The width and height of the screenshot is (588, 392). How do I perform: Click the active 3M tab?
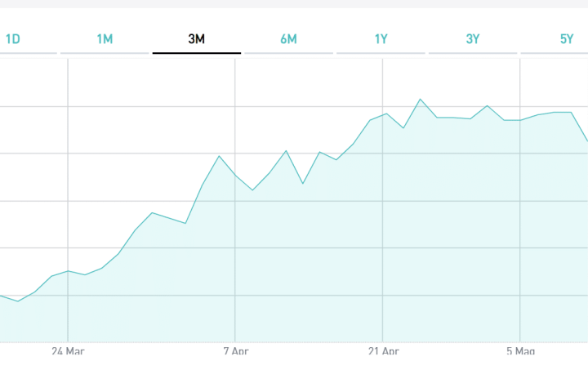pyautogui.click(x=196, y=39)
